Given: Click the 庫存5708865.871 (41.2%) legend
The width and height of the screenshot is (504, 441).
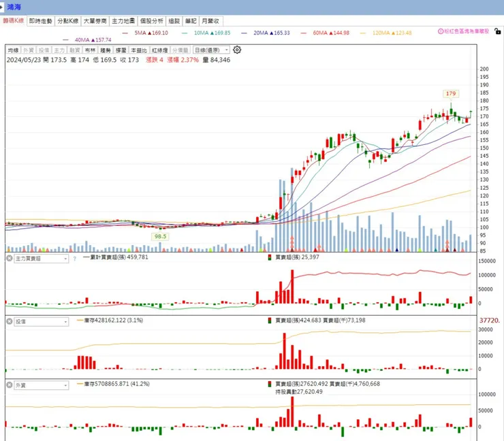Looking at the screenshot, I should (x=114, y=384).
